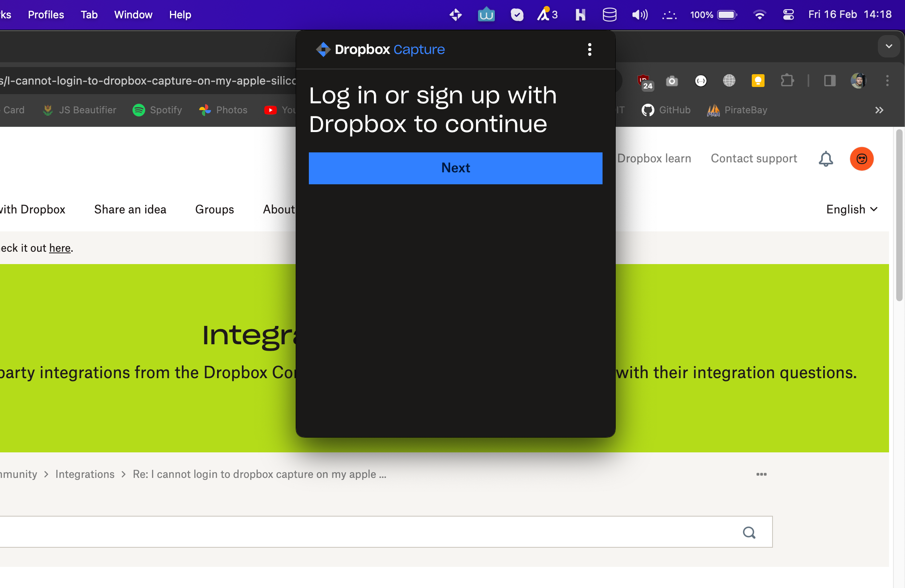Open the orange user avatar menu
Image resolution: width=905 pixels, height=588 pixels.
coord(862,159)
